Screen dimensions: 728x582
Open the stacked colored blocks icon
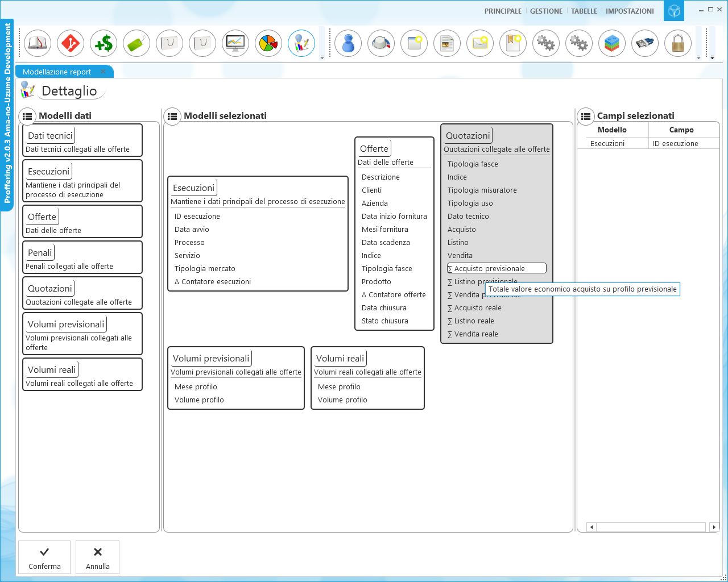click(612, 43)
